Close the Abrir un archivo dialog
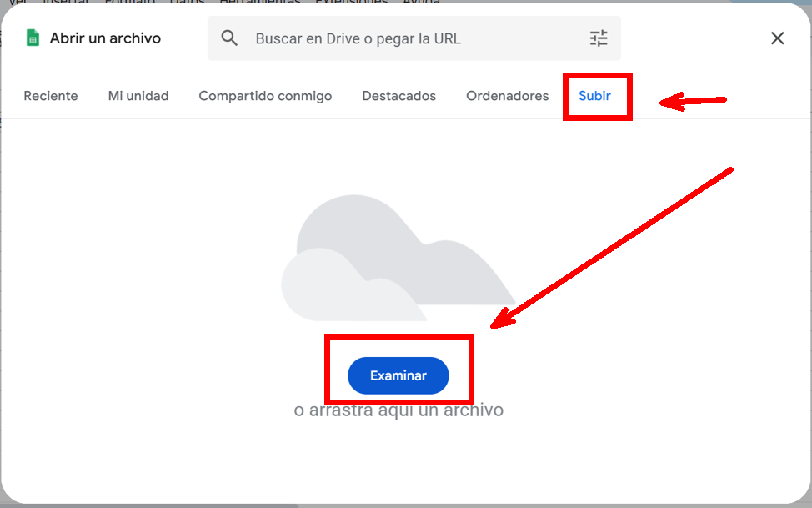 click(777, 38)
